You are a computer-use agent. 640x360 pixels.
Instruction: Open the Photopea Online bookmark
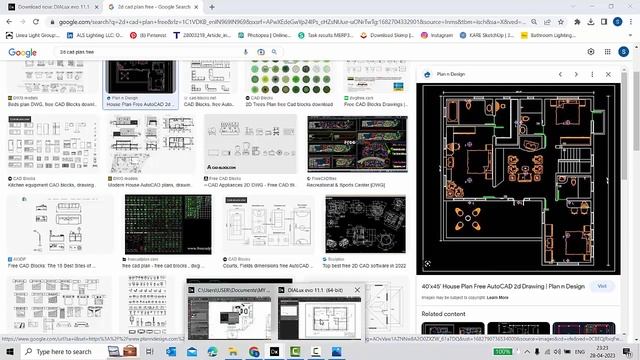(264, 36)
